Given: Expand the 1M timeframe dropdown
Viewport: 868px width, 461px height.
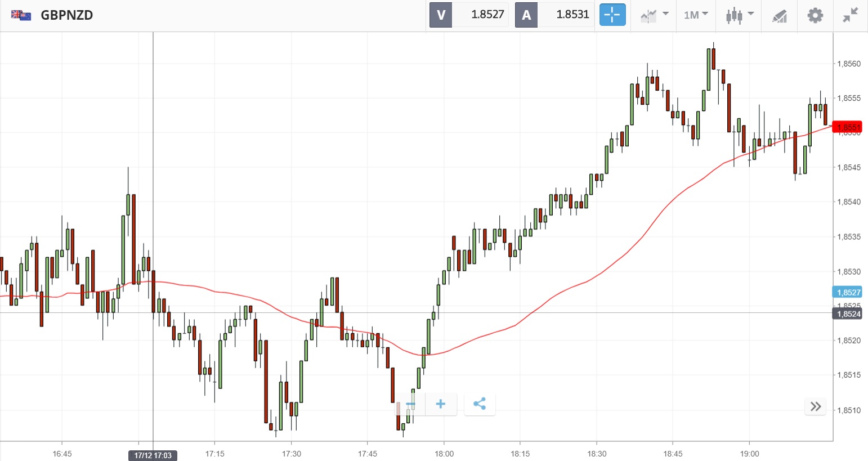Looking at the screenshot, I should [x=696, y=15].
